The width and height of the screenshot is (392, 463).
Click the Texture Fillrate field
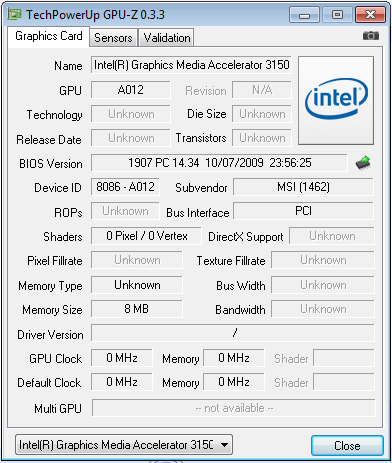point(323,260)
